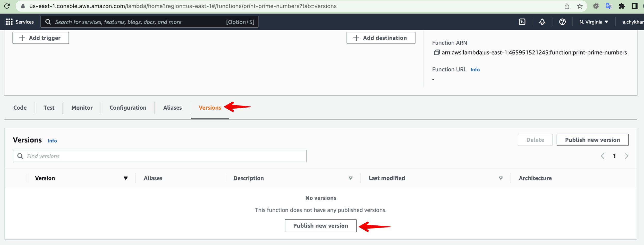This screenshot has height=245, width=644.
Task: Click the share icon in the address bar
Action: pyautogui.click(x=567, y=6)
